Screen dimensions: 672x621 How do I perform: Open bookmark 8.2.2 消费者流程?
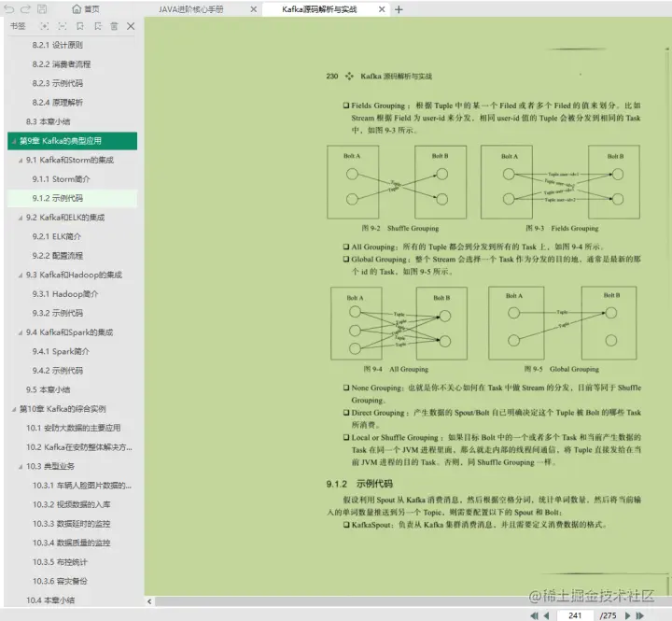point(62,64)
